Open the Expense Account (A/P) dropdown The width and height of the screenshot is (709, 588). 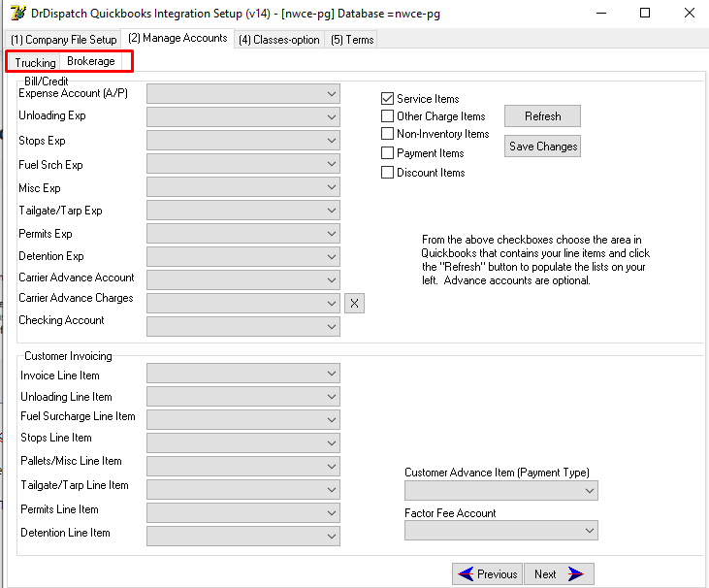pyautogui.click(x=243, y=94)
